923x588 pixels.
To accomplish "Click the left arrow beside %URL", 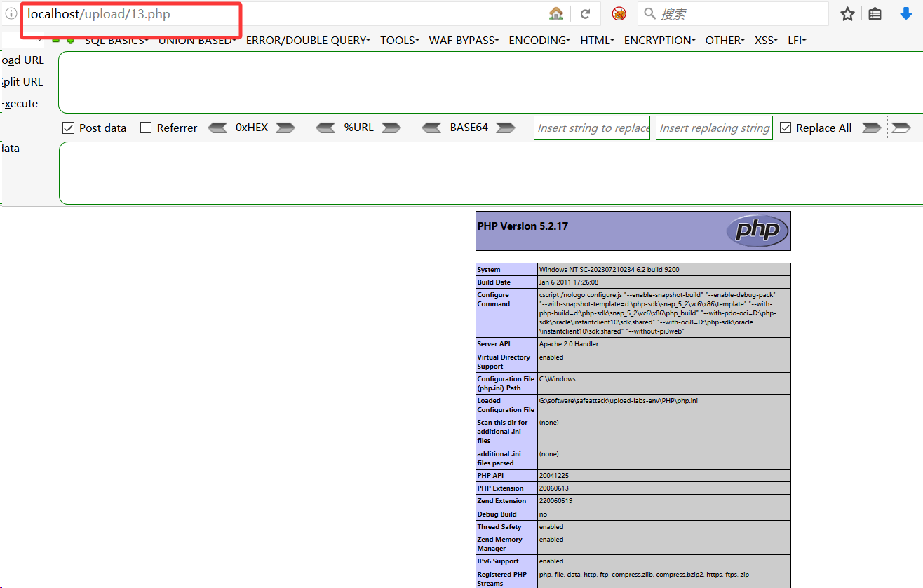I will point(325,128).
